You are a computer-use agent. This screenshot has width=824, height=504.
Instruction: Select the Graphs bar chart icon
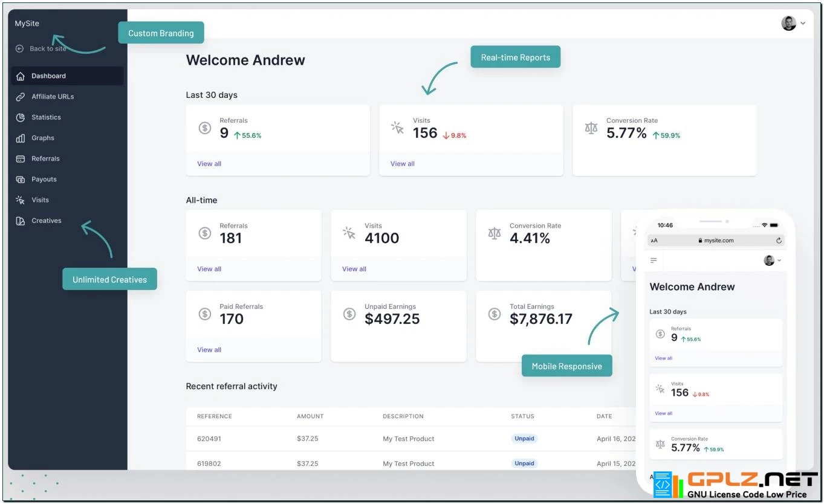[20, 138]
